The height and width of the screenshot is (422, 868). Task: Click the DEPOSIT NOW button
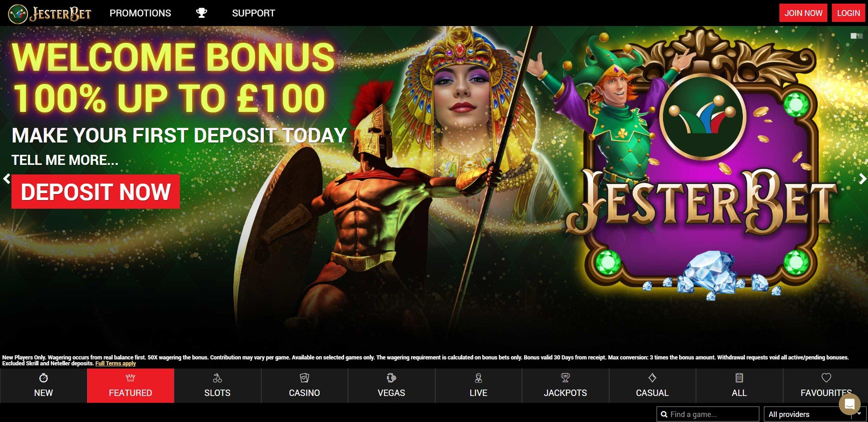(x=95, y=192)
